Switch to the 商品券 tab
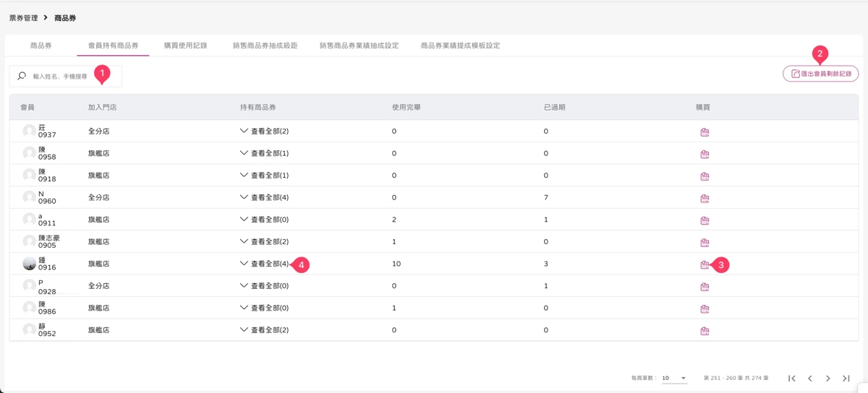This screenshot has height=393, width=868. (41, 46)
